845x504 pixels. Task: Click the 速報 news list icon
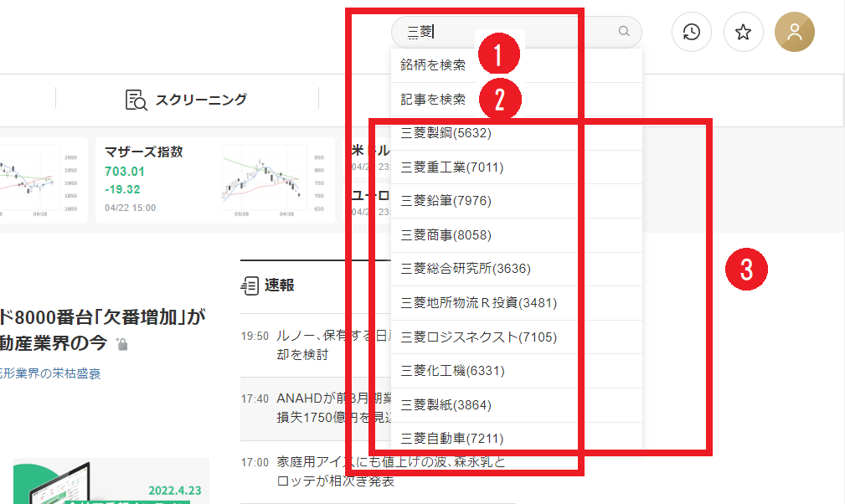[250, 285]
